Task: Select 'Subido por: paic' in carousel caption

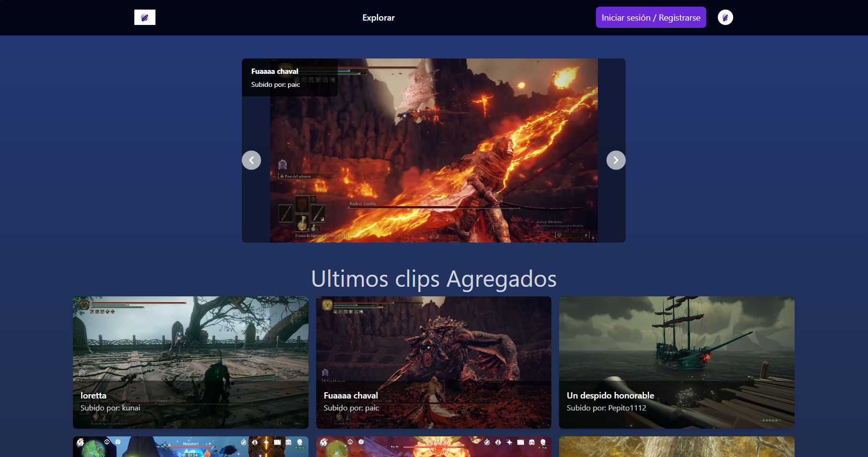Action: point(275,84)
